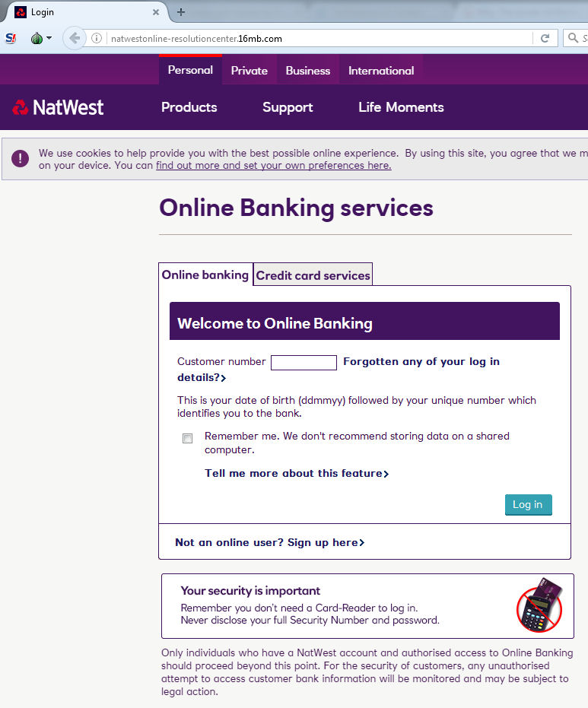
Task: Click the cookie notice exclamation icon
Action: click(x=20, y=158)
